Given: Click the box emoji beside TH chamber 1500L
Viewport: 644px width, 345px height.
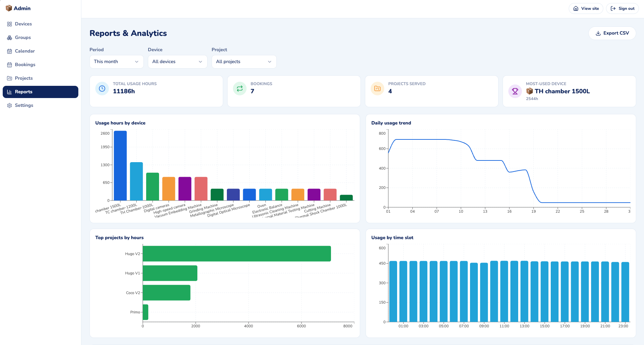Looking at the screenshot, I should (x=529, y=91).
